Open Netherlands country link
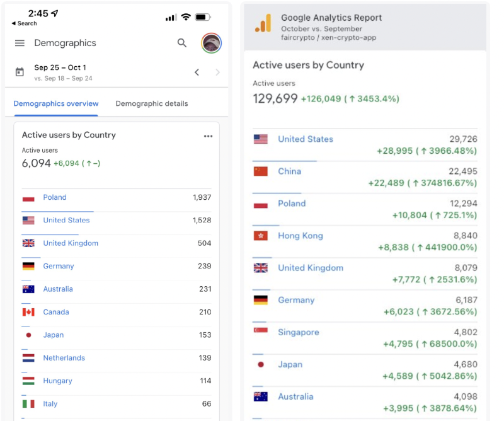 (x=64, y=357)
